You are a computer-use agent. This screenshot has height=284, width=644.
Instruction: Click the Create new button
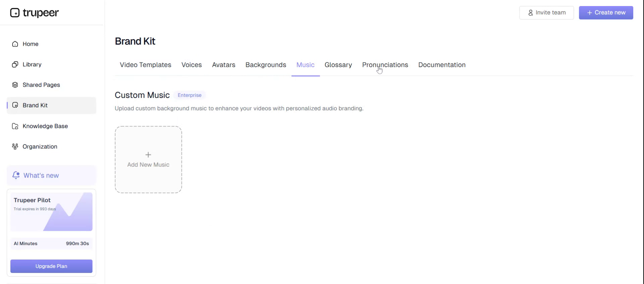pyautogui.click(x=606, y=13)
